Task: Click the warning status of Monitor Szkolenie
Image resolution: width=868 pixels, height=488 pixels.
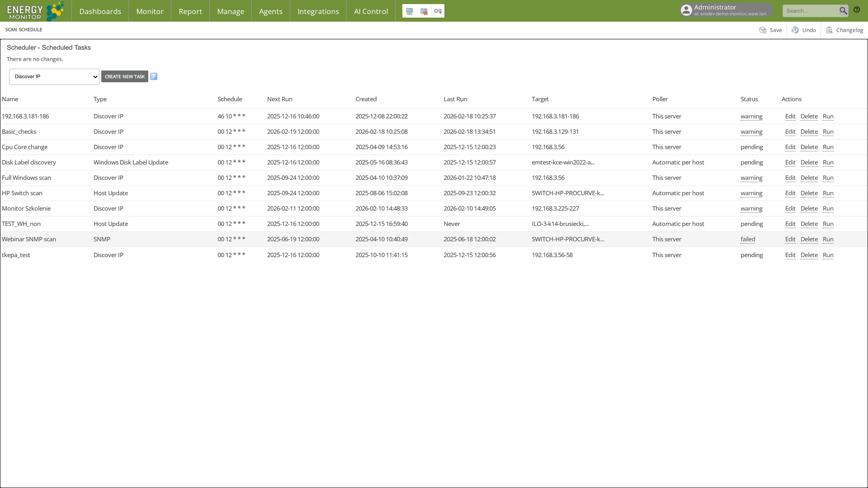Action: 751,209
